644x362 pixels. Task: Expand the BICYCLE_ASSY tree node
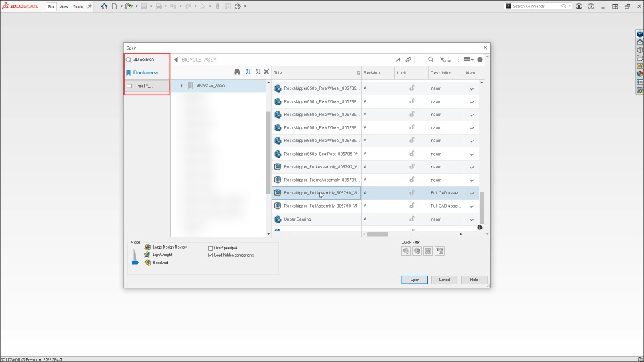(x=182, y=86)
